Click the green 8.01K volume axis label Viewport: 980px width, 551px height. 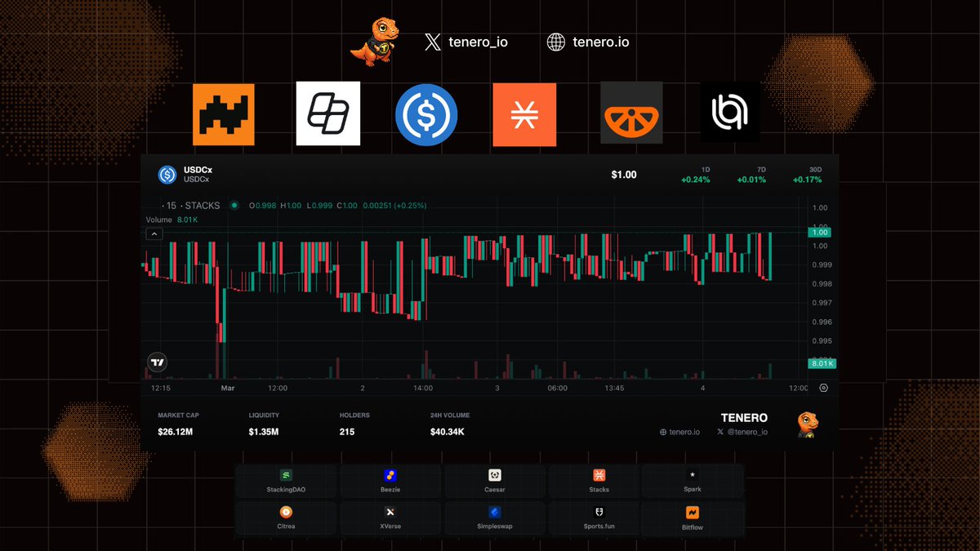coord(820,363)
